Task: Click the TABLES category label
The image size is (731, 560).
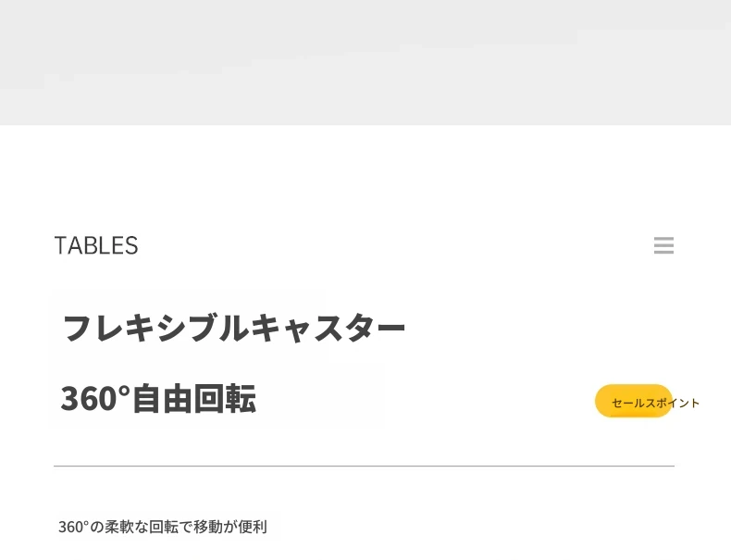Action: pyautogui.click(x=96, y=245)
